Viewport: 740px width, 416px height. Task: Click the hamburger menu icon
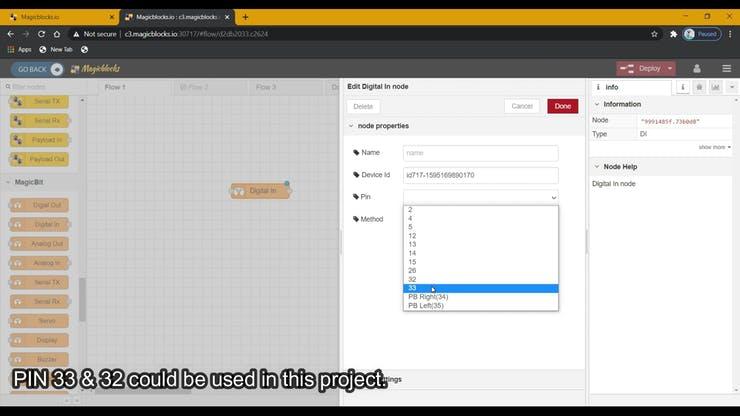pos(726,69)
